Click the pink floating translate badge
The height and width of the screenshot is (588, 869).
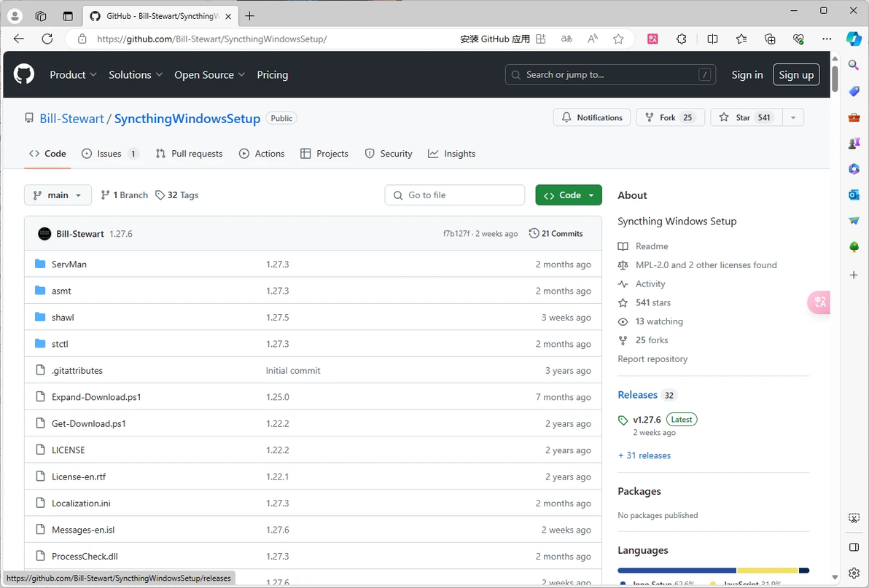point(819,302)
